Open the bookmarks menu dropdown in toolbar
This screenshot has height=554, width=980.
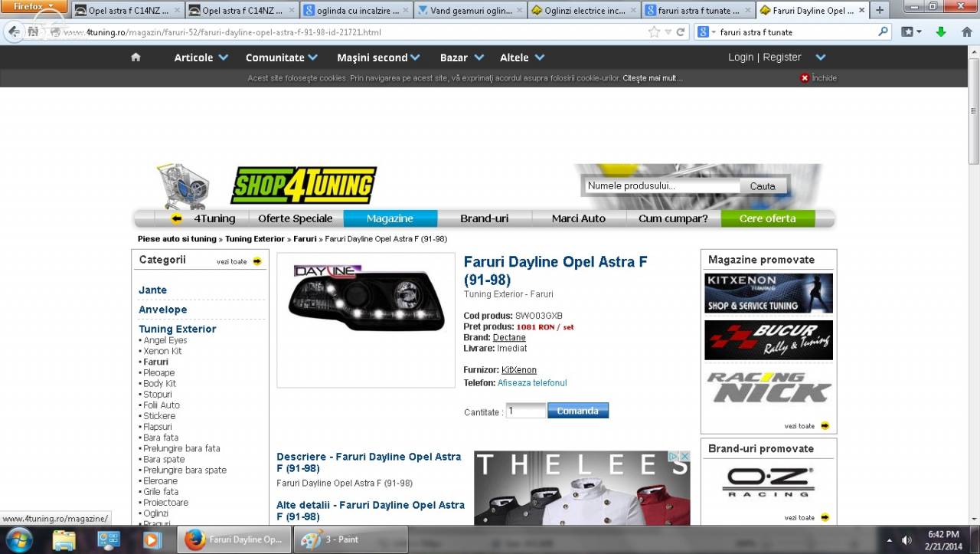click(911, 32)
